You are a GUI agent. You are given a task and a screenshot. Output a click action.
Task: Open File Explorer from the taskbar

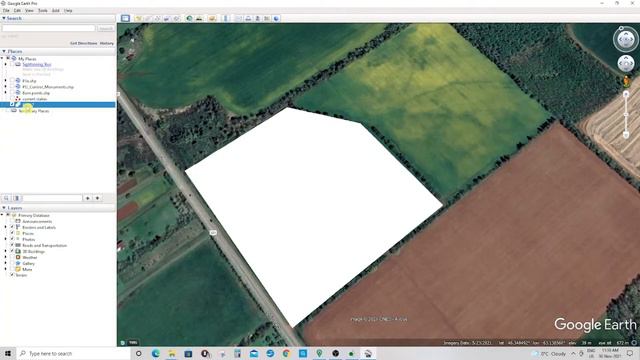(x=172, y=353)
